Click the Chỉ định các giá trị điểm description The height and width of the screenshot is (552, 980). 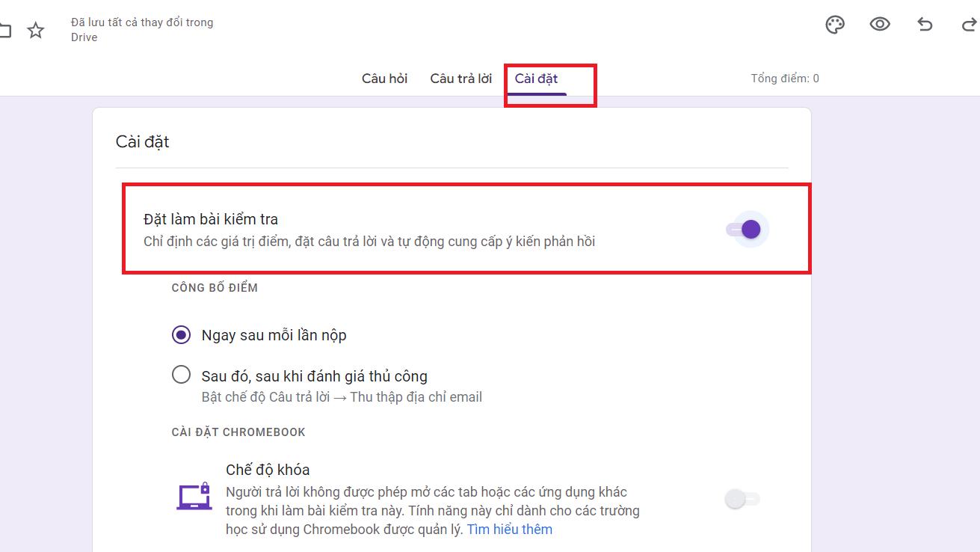[x=369, y=242]
